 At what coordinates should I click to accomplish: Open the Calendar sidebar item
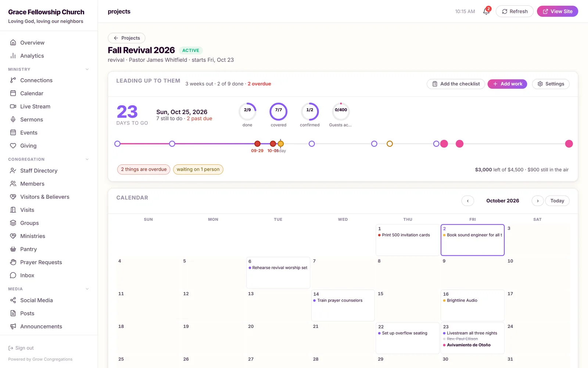coord(49,93)
